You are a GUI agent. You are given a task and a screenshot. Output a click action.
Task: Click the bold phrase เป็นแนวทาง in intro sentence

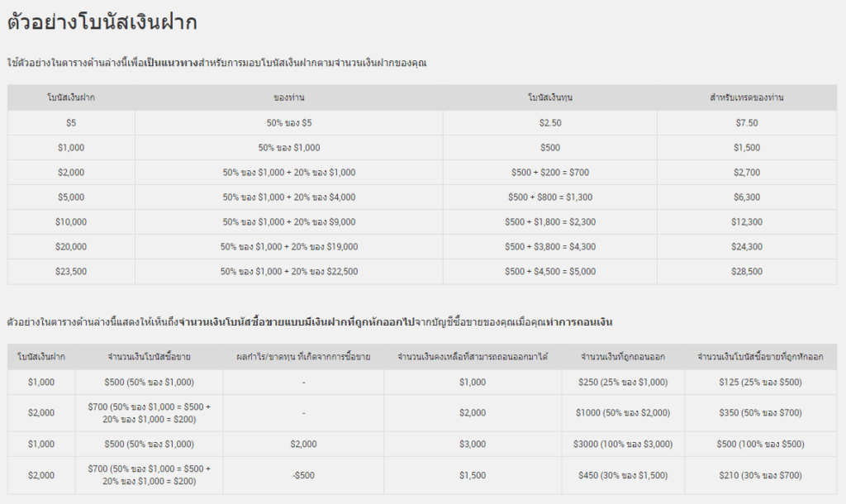[171, 63]
